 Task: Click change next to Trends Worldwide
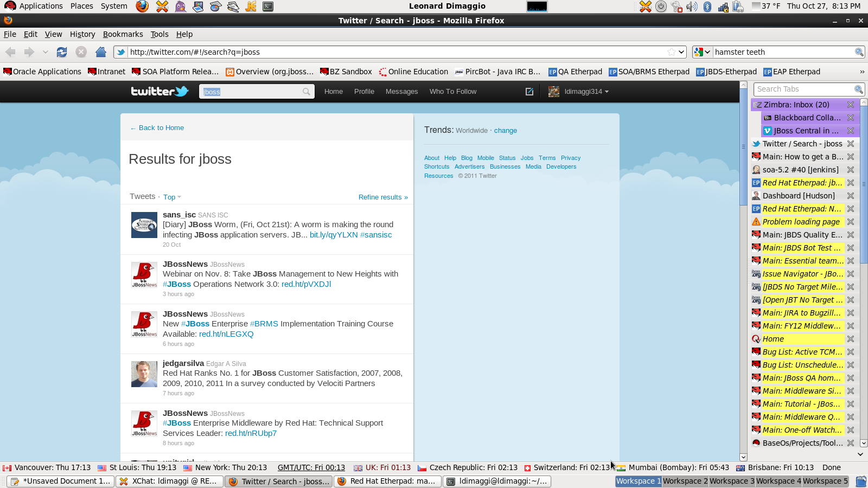click(506, 131)
